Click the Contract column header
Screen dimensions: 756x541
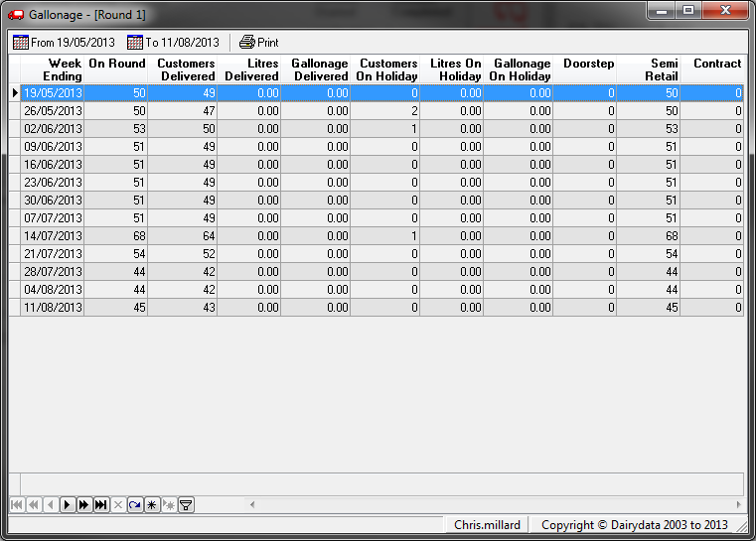(x=712, y=69)
